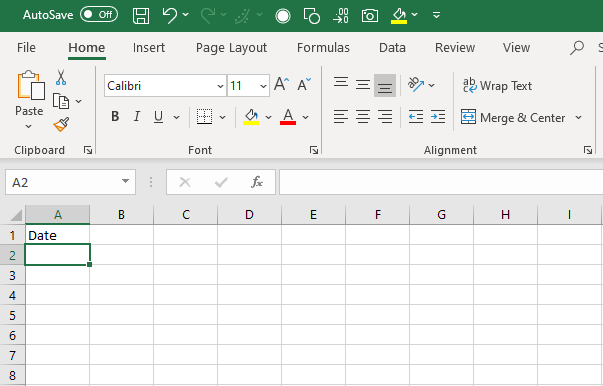Open the font size dropdown

point(263,86)
